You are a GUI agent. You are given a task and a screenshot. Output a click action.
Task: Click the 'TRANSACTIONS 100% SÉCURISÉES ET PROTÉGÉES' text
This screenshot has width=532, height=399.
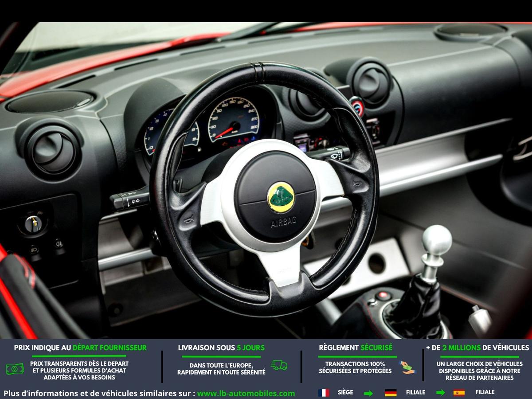(x=355, y=367)
